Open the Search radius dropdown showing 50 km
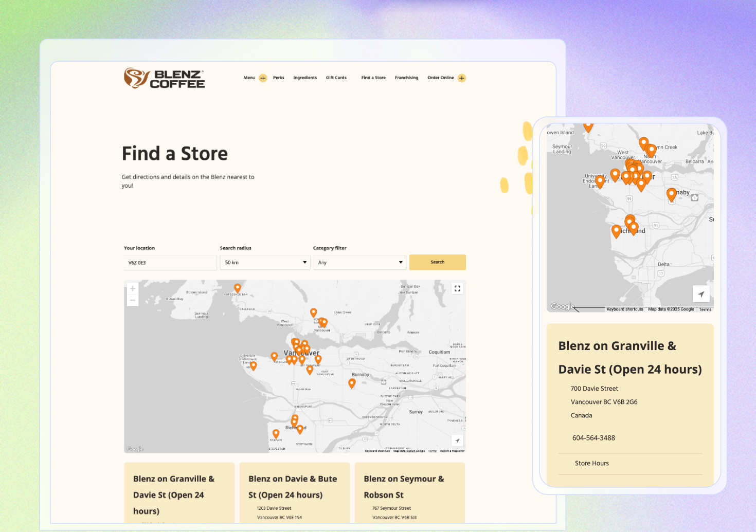Viewport: 756px width, 532px height. pos(265,263)
